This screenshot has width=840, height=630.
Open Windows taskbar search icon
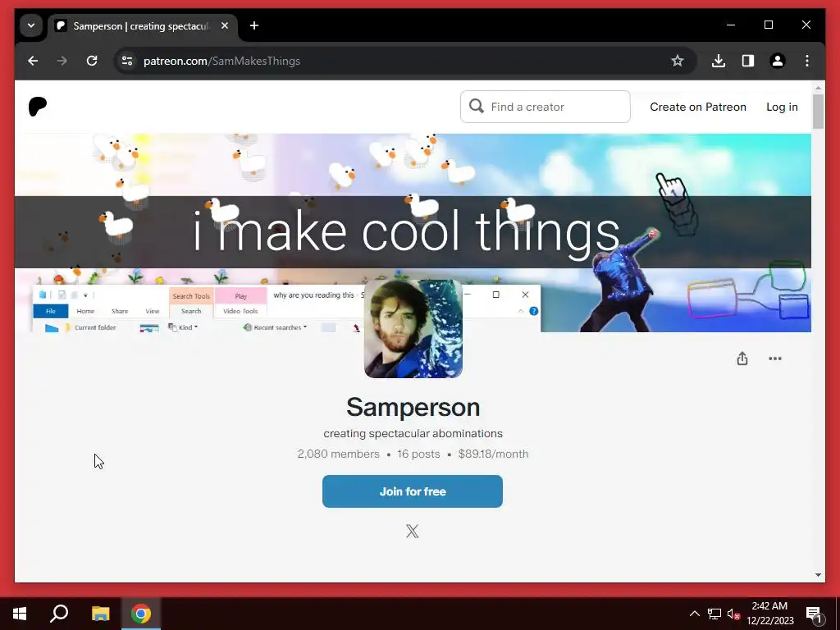59,614
